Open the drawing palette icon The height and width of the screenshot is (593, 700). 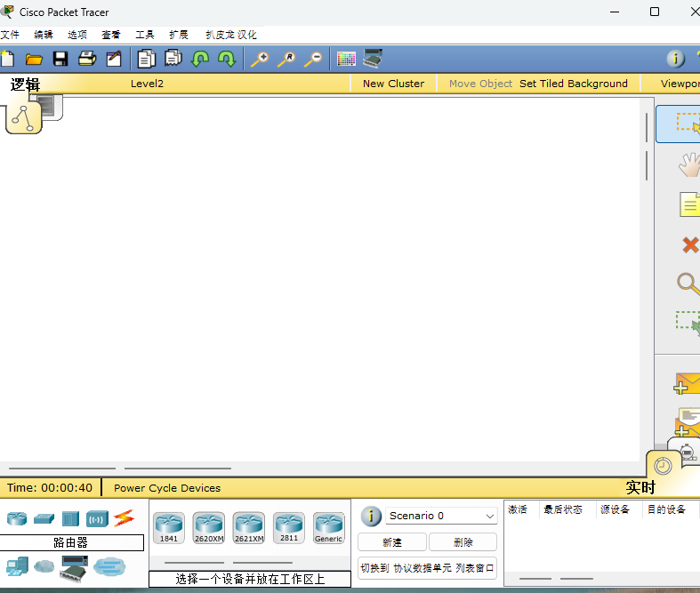tap(346, 59)
